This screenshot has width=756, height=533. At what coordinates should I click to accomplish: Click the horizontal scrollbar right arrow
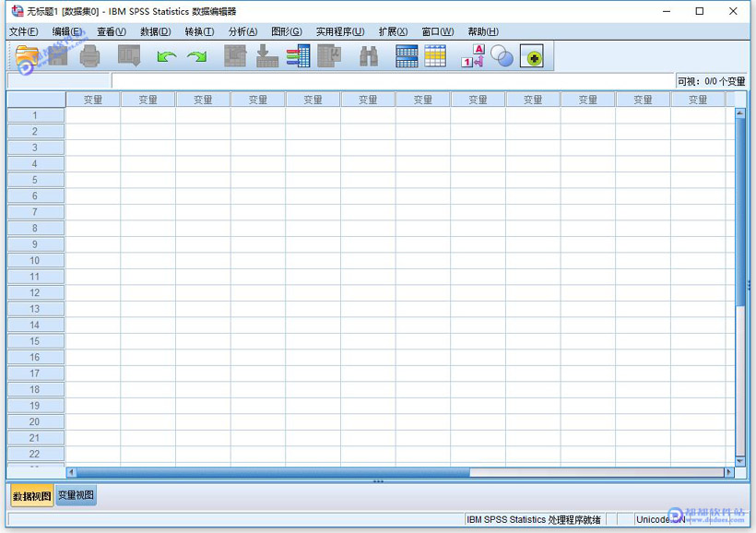729,472
